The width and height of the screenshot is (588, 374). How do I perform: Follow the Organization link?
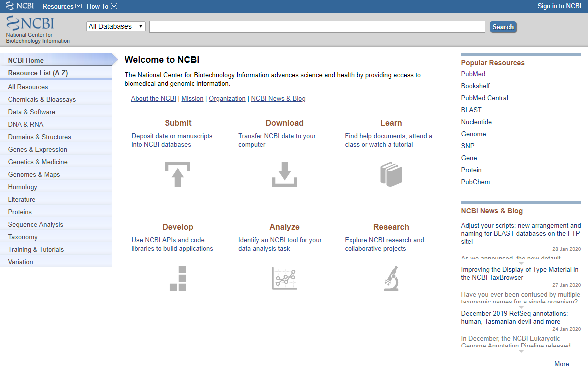tap(227, 98)
